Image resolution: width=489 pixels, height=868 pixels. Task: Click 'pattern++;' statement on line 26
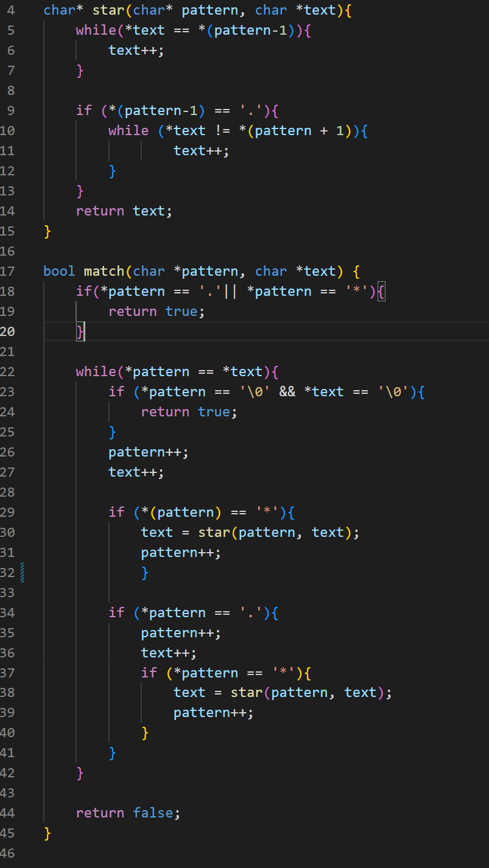[148, 452]
